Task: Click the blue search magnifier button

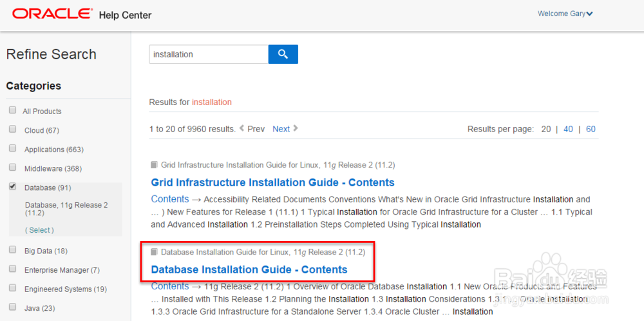Action: 283,54
